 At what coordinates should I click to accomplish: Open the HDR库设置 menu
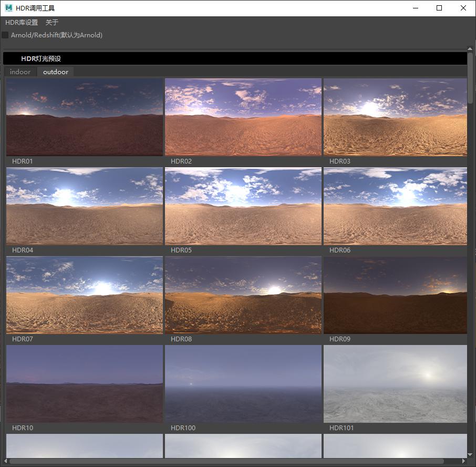tap(22, 23)
